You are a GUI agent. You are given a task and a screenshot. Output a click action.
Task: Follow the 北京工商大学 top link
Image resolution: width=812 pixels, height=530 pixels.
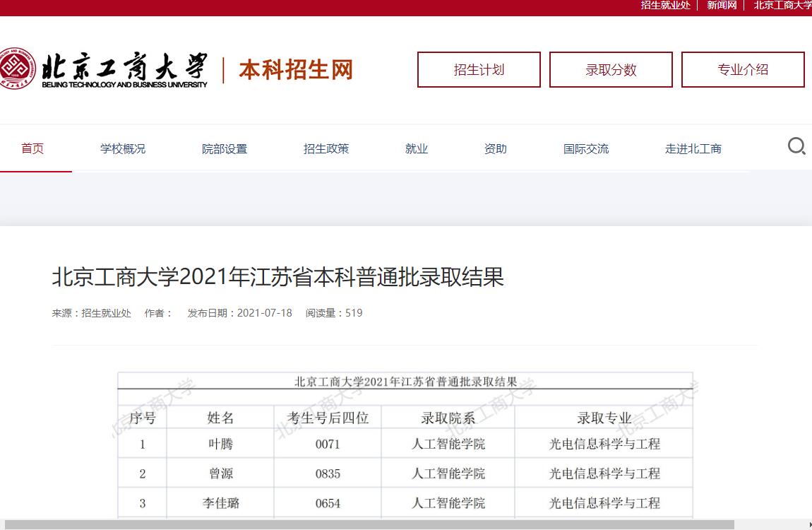point(782,5)
